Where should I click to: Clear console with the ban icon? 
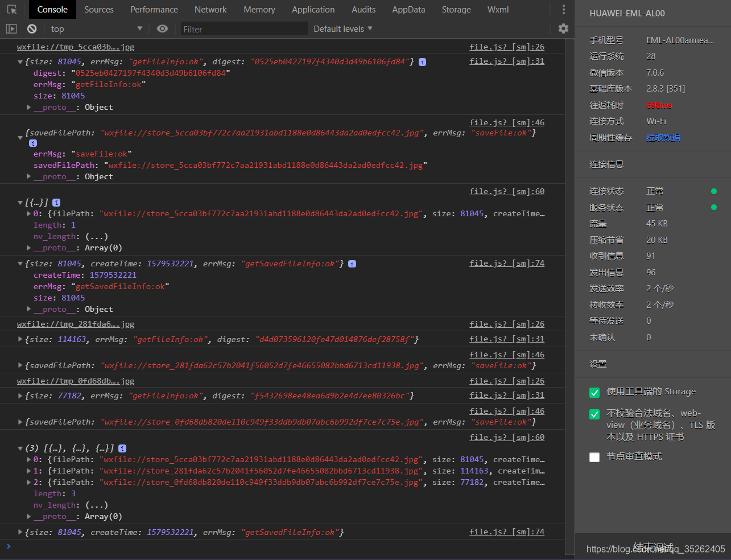pos(32,28)
